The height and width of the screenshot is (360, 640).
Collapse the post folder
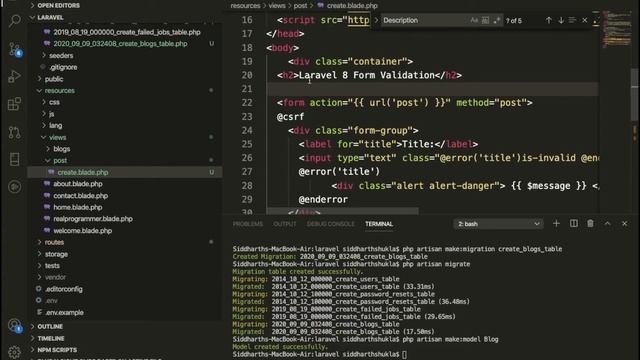(x=60, y=160)
